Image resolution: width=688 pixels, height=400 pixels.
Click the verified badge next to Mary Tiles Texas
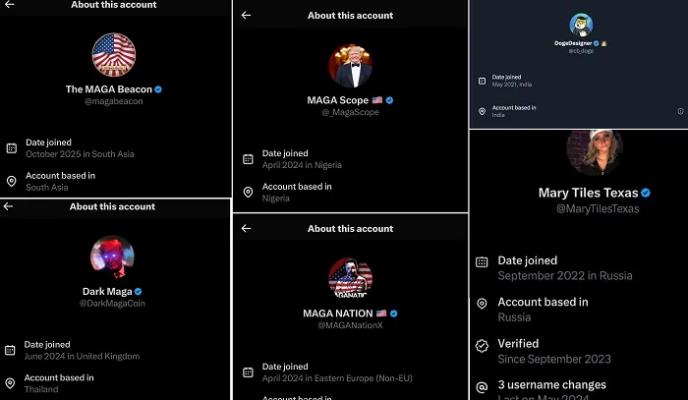646,193
